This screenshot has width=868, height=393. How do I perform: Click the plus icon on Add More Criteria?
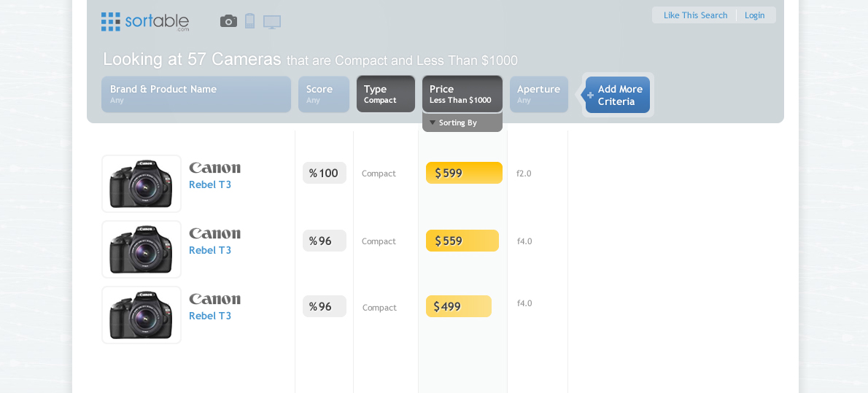[591, 96]
